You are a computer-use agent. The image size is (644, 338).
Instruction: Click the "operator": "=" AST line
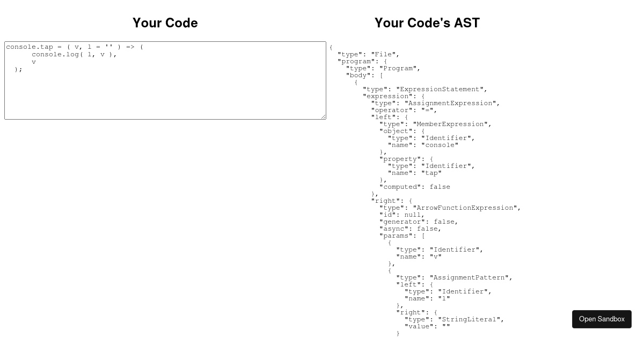pos(404,110)
